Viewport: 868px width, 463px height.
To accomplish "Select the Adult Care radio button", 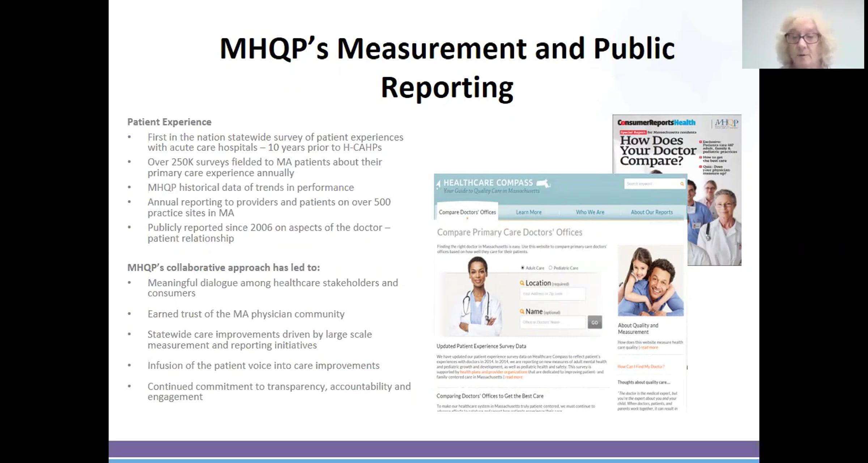I will coord(523,268).
